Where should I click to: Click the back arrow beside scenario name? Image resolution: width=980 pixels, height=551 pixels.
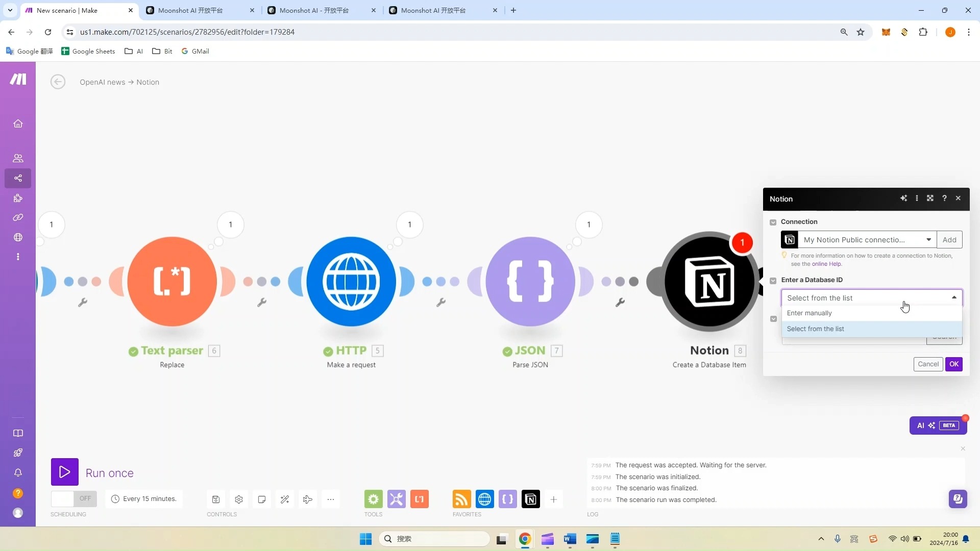pos(58,82)
